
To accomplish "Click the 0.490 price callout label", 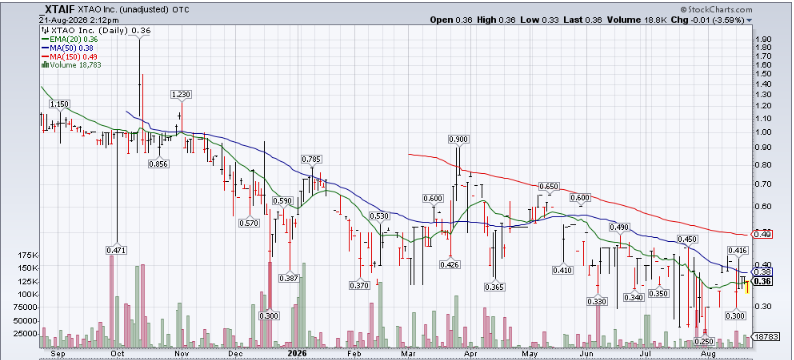I will tap(618, 227).
